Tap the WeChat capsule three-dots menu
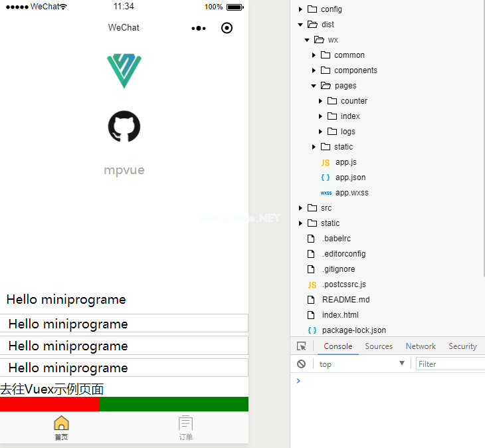The width and height of the screenshot is (485, 448). 199,28
